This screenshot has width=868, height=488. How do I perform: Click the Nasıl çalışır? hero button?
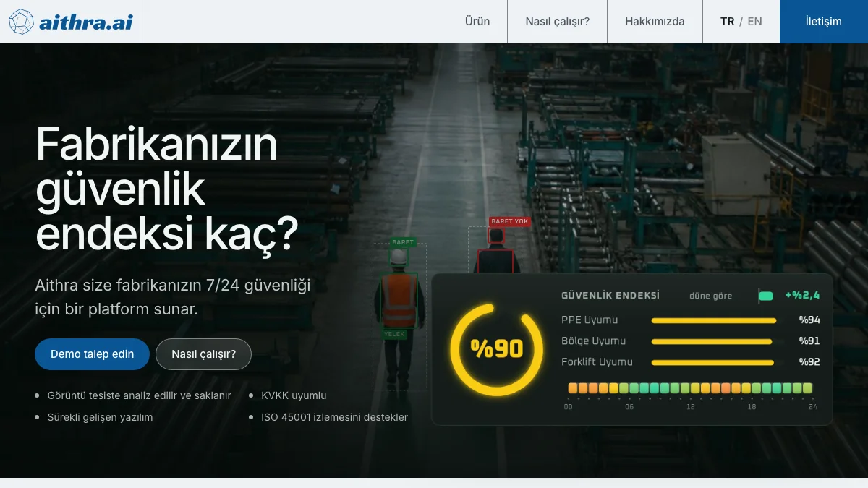203,354
